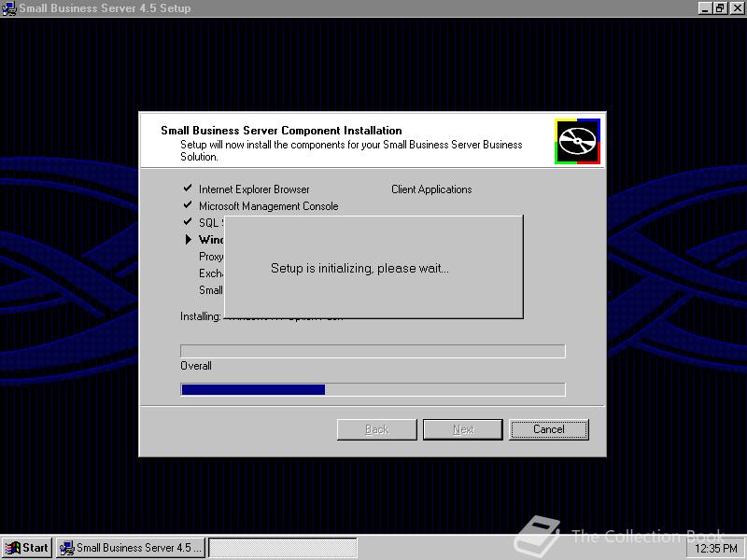Screen dimensions: 747x560
Task: Click the Cancel button in the setup dialog
Action: pos(549,429)
